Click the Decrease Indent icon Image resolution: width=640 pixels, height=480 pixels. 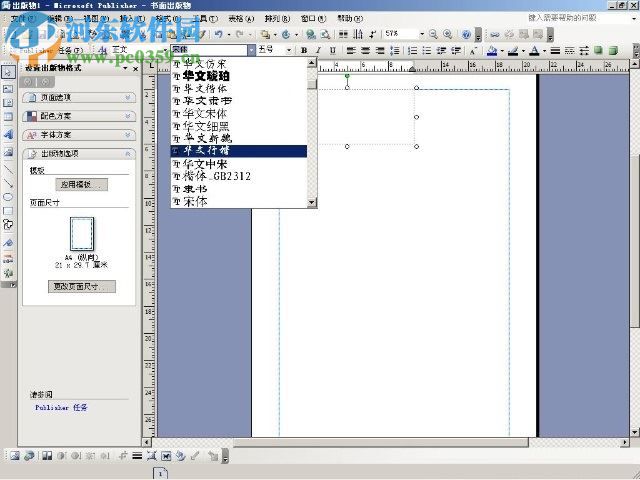click(441, 51)
